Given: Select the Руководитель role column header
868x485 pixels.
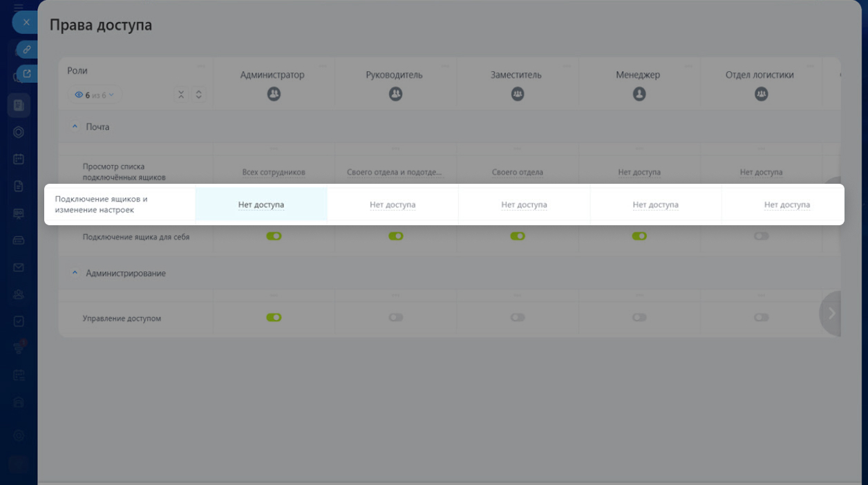Looking at the screenshot, I should point(394,75).
